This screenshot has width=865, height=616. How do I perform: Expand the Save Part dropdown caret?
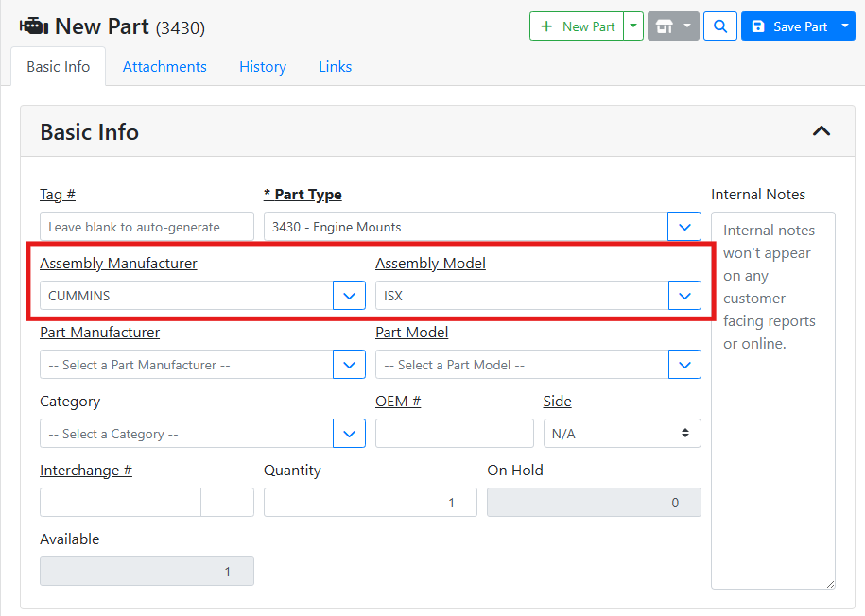click(x=845, y=26)
